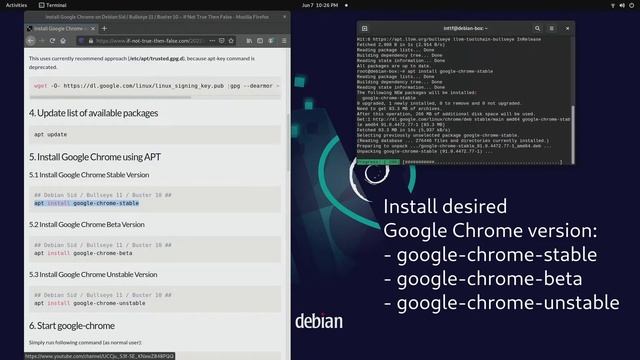Close the Install Google Chrome tab

pos(93,29)
